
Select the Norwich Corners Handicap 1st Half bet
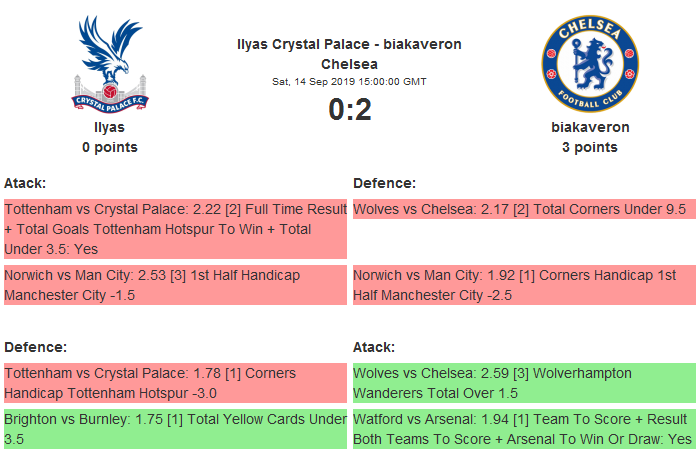click(524, 285)
